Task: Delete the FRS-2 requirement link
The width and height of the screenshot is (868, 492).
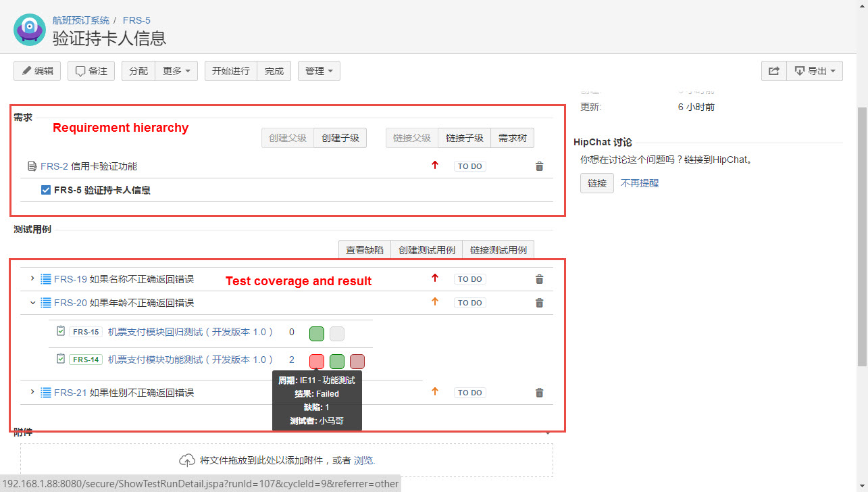Action: tap(539, 166)
